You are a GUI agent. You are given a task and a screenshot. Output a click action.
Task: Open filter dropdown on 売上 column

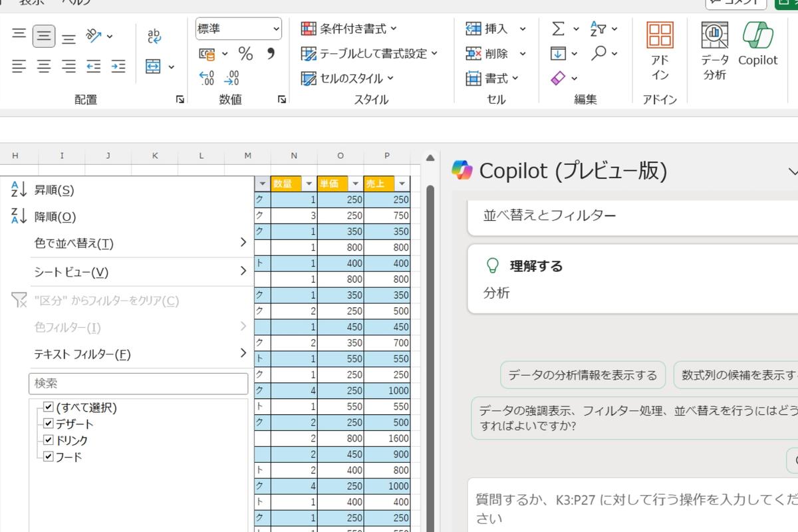click(402, 184)
